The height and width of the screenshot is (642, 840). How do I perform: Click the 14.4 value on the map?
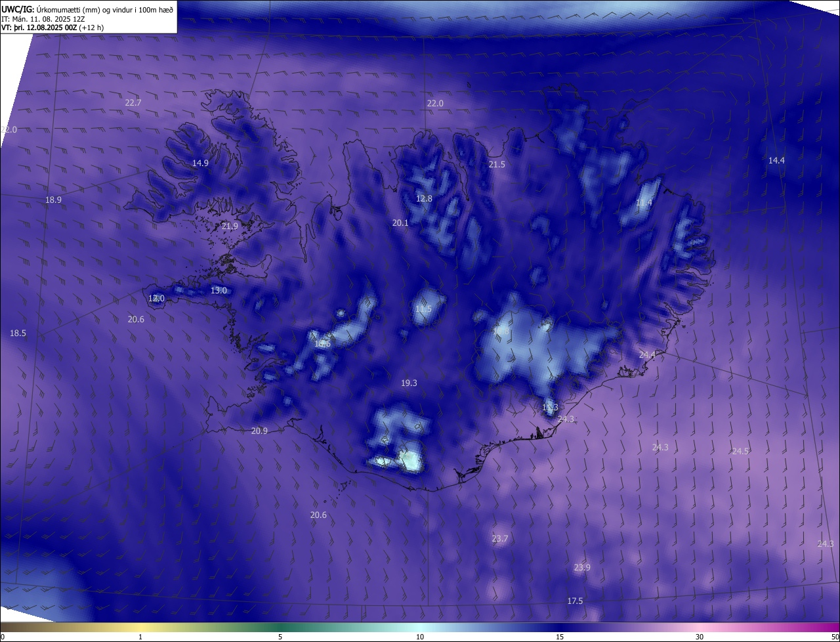click(x=776, y=160)
